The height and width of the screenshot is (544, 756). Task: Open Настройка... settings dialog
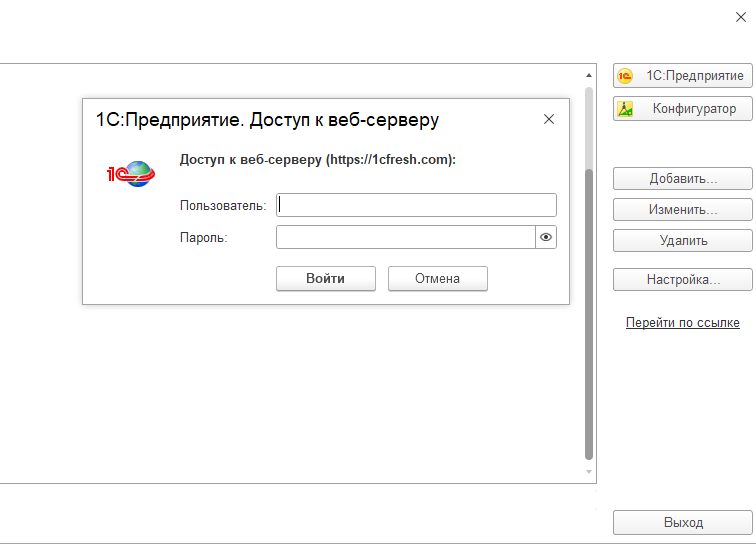pos(682,279)
